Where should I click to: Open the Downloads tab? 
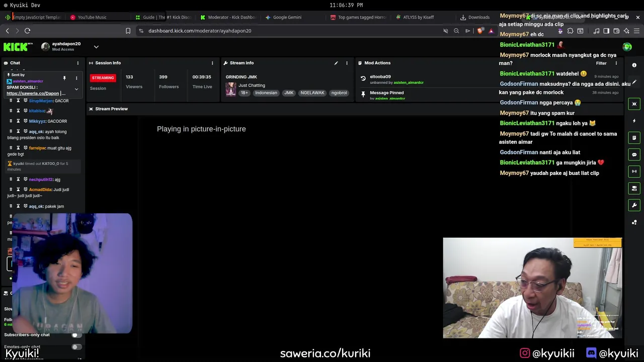tap(475, 17)
